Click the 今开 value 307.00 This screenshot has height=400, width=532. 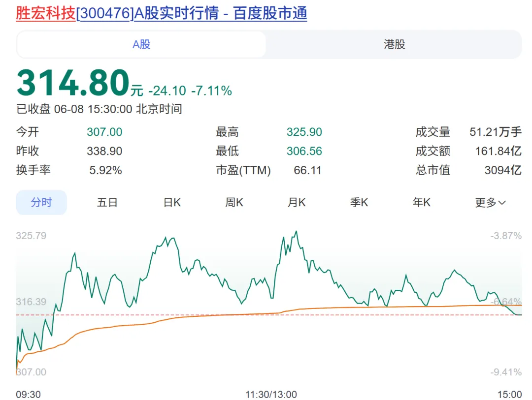coord(104,132)
